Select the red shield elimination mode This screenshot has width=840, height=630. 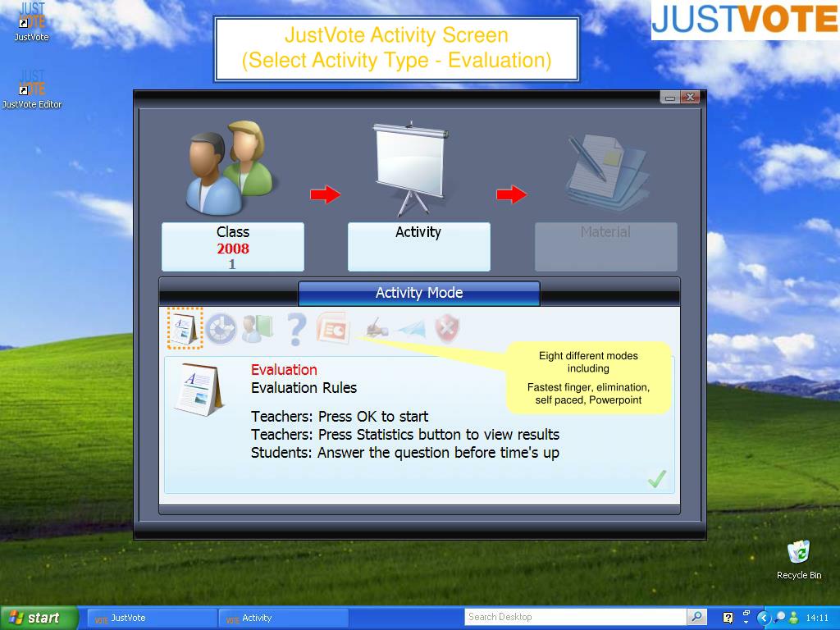(x=447, y=328)
